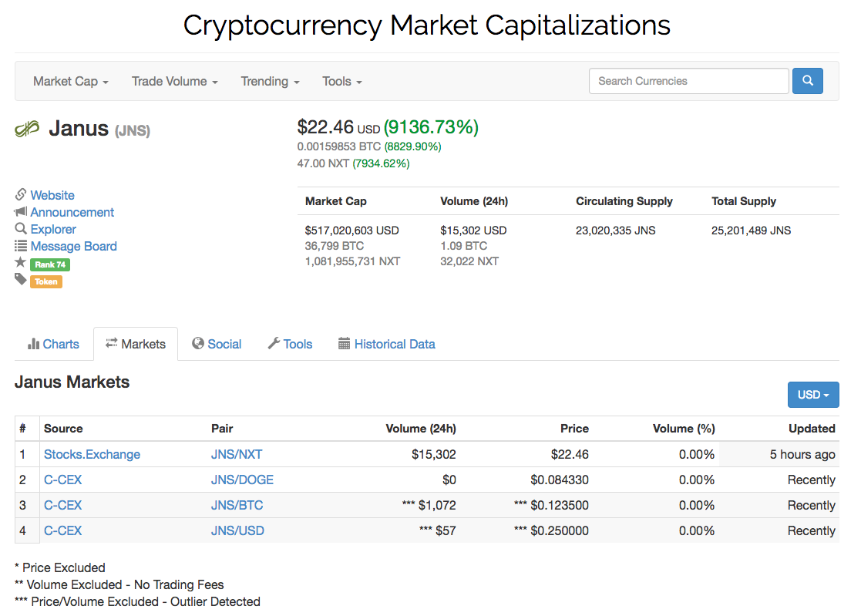
Task: Click the Updated column header
Action: (812, 428)
